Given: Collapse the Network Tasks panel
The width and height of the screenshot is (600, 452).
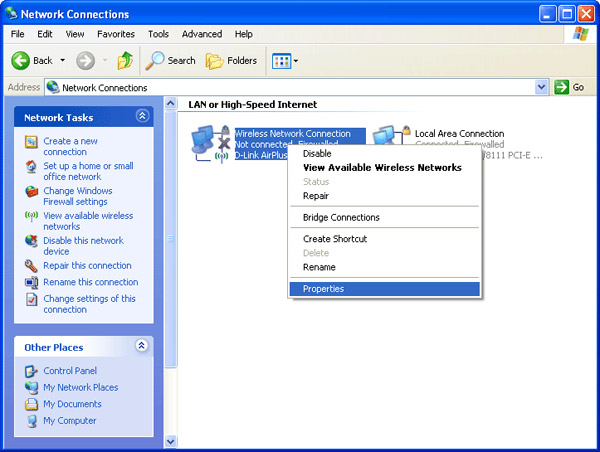Looking at the screenshot, I should coord(142,117).
